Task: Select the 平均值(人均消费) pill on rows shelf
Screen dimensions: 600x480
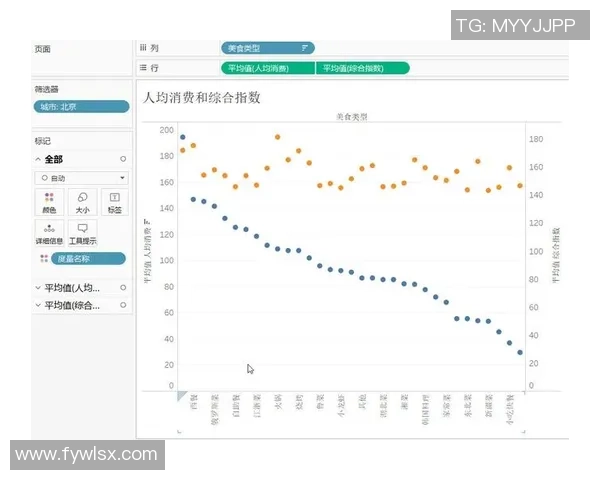Action: coord(268,68)
